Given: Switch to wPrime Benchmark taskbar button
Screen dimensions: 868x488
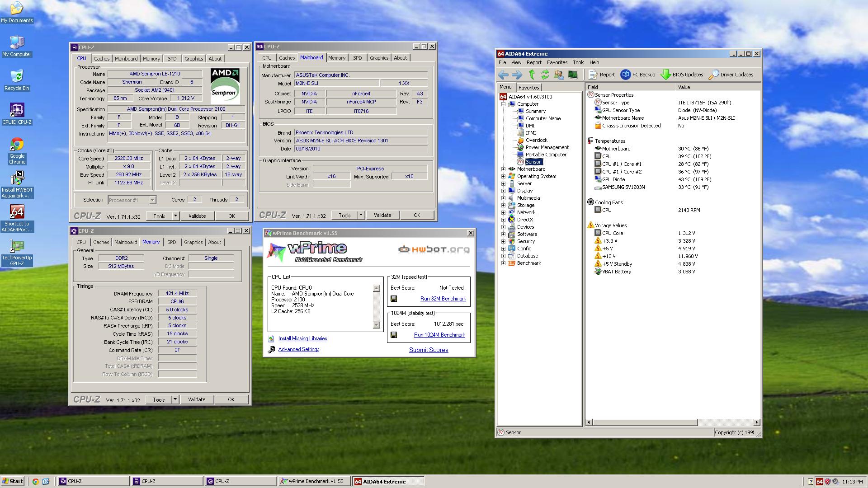Looking at the screenshot, I should pos(314,481).
